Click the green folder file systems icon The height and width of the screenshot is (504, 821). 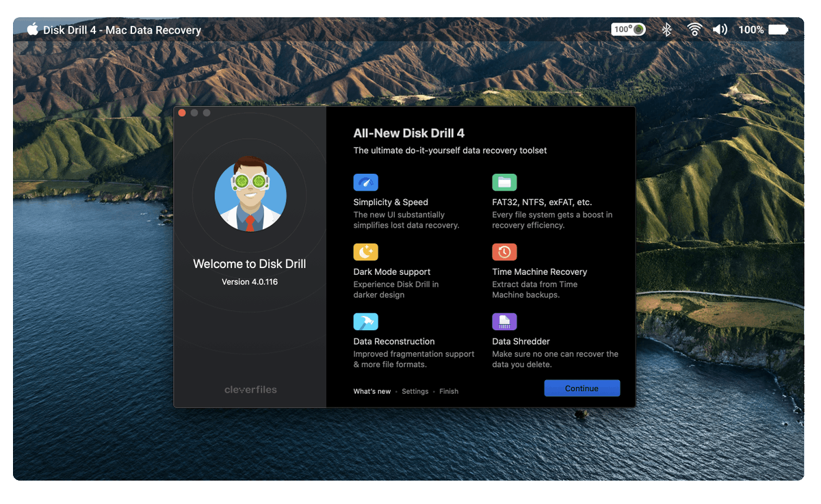[504, 182]
